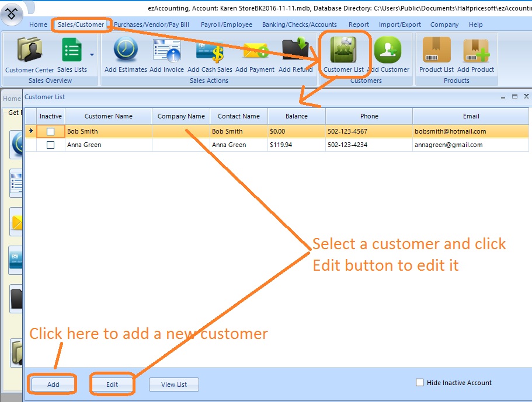Click the Add Payment envelope icon
The width and height of the screenshot is (532, 402).
(255, 51)
